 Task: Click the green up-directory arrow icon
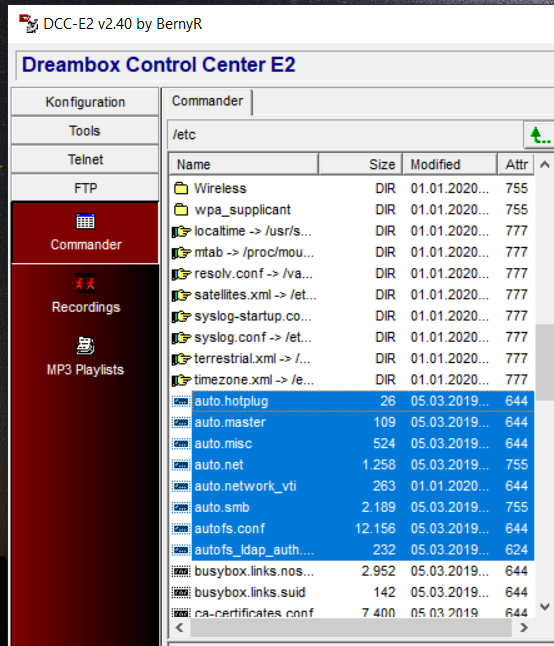pos(540,135)
